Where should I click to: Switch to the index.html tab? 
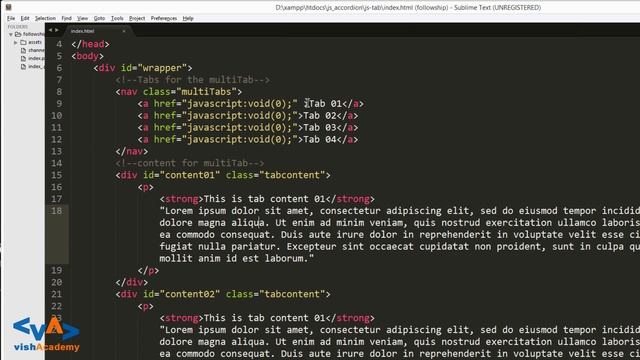[82, 31]
